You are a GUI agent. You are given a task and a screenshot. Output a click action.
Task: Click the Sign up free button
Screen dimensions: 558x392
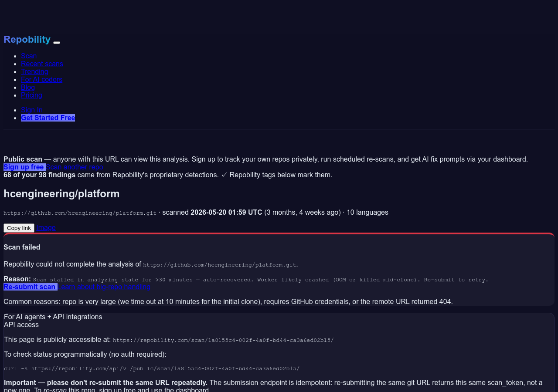tap(24, 167)
